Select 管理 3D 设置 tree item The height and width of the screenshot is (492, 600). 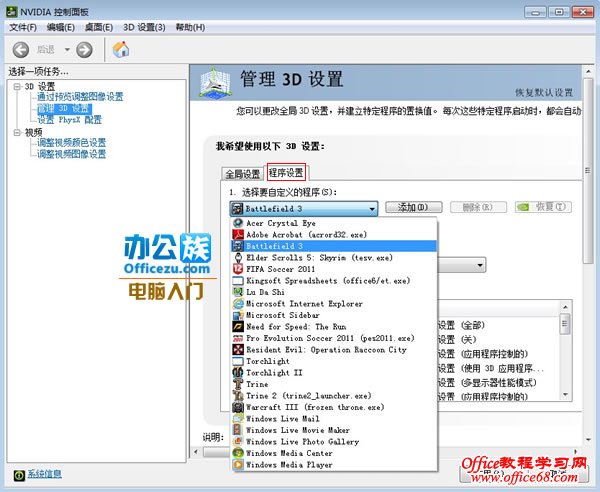[x=64, y=109]
